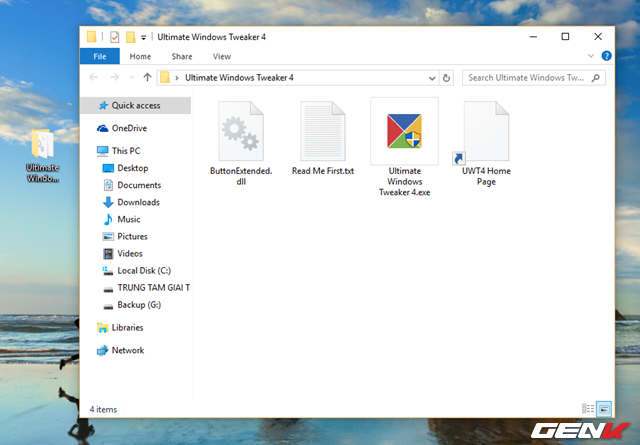Open the recent locations dropdown arrow

tap(131, 78)
